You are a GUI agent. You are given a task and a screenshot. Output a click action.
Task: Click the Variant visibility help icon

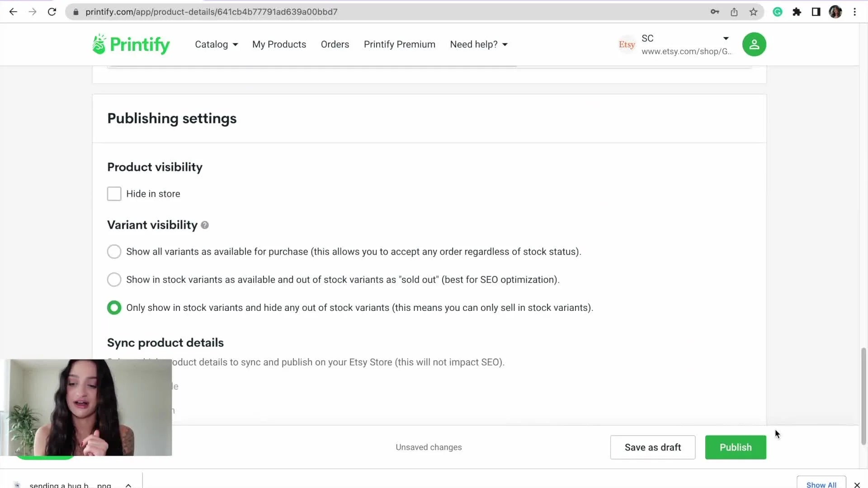tap(205, 225)
